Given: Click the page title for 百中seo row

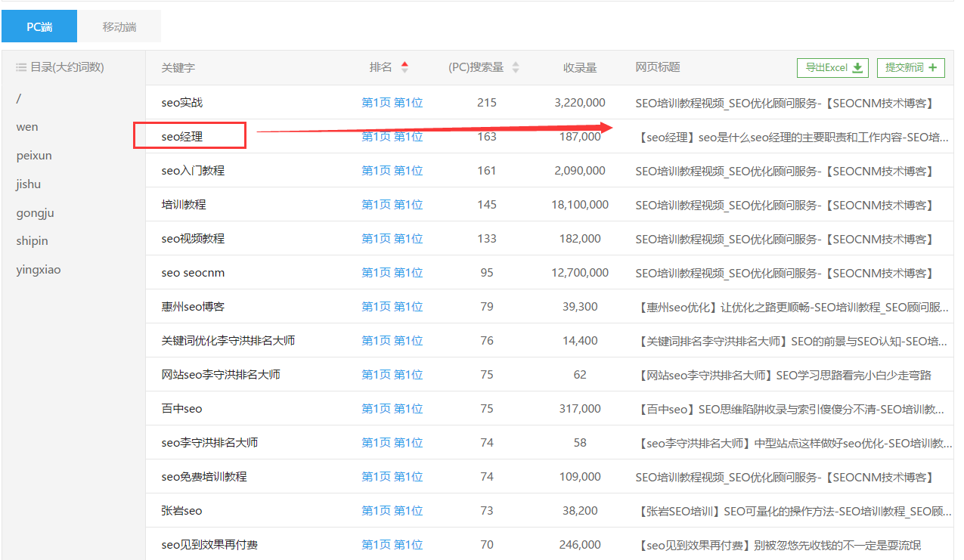Looking at the screenshot, I should (x=791, y=409).
